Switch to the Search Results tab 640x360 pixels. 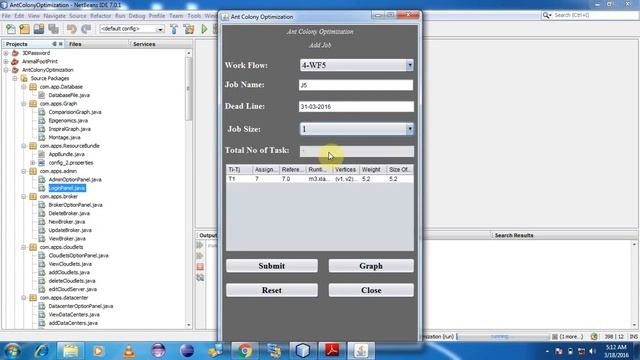coord(514,236)
